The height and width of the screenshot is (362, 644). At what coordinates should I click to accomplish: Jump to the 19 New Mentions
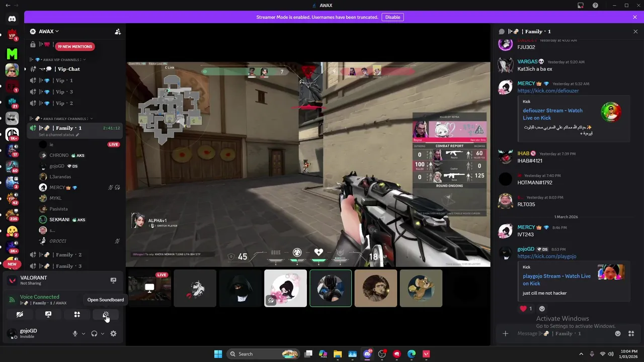pos(75,46)
